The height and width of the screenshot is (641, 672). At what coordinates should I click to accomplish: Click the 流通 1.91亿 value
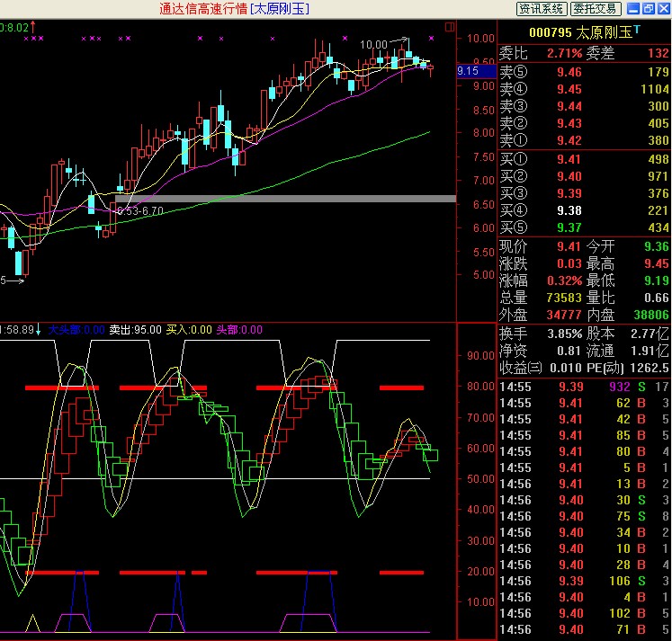pyautogui.click(x=650, y=352)
